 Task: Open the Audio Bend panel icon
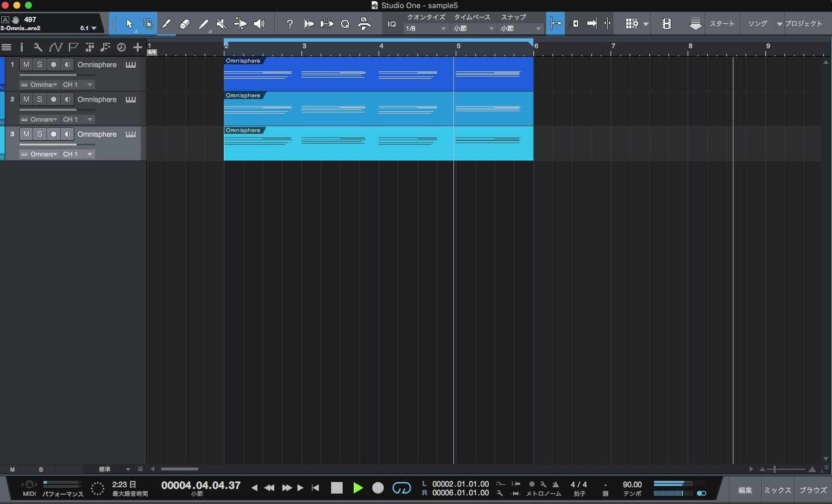[326, 24]
